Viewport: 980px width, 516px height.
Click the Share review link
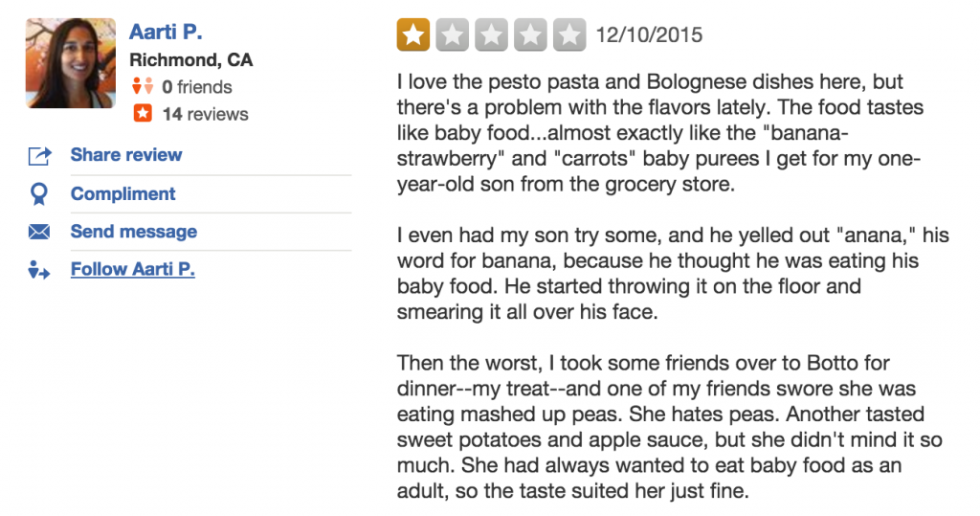click(x=126, y=155)
